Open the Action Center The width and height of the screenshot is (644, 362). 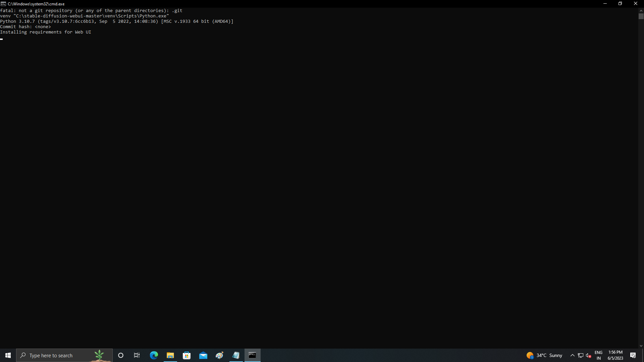633,355
